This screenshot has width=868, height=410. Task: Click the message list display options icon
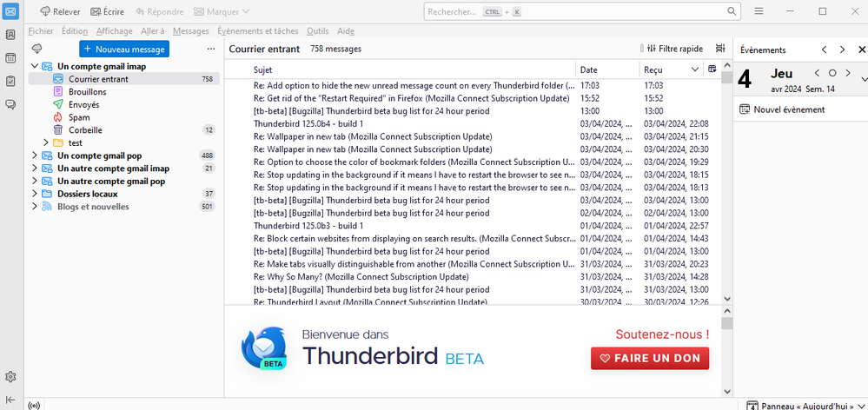click(720, 49)
